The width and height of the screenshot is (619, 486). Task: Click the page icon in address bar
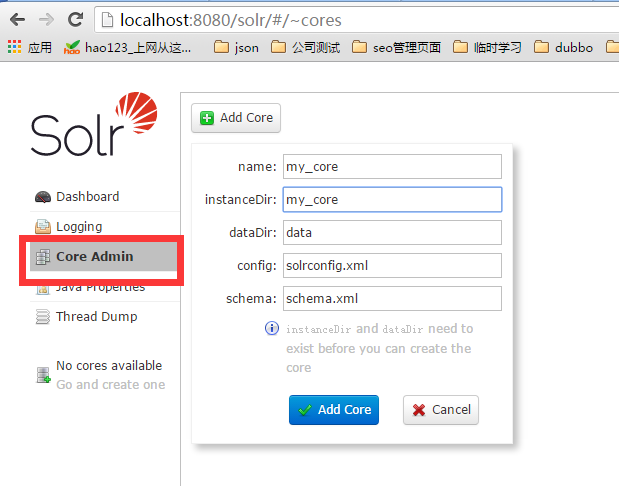point(107,20)
